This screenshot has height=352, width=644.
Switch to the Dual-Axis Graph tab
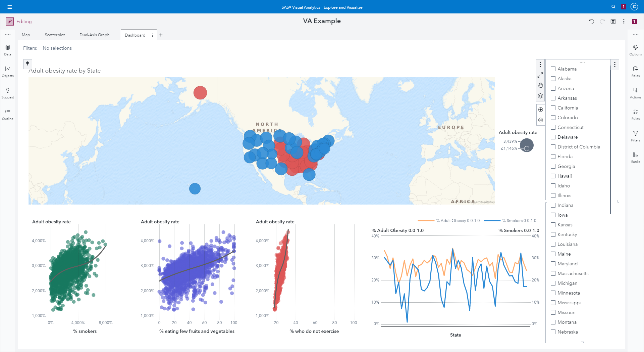coord(95,35)
